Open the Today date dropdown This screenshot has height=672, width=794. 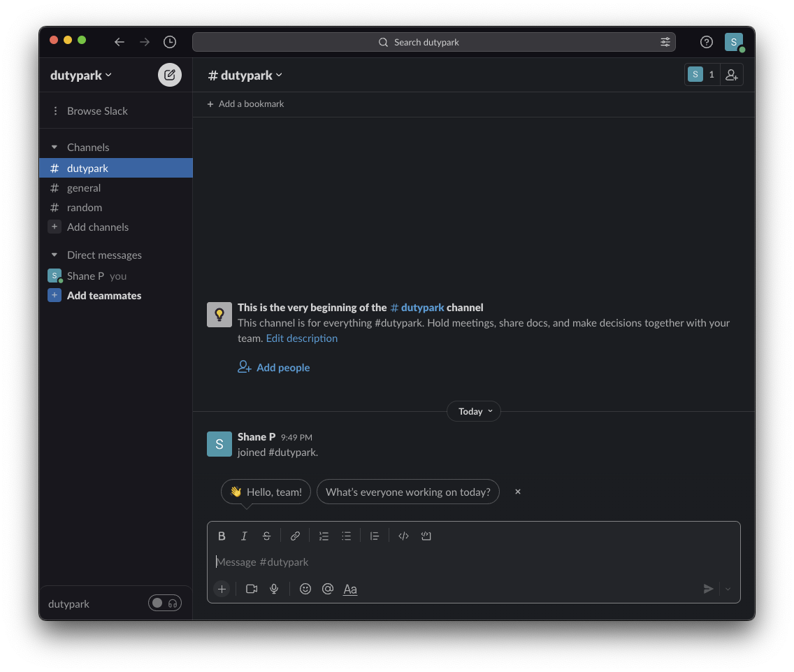(474, 411)
